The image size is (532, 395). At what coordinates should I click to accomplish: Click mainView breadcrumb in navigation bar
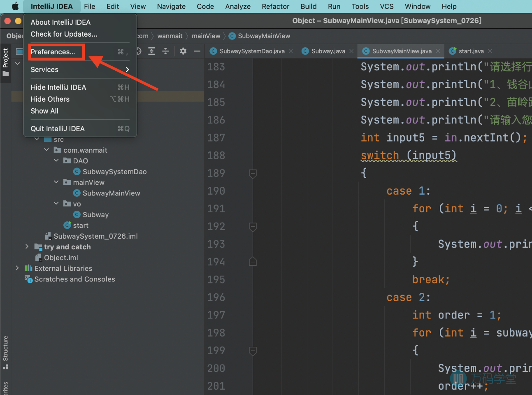206,36
